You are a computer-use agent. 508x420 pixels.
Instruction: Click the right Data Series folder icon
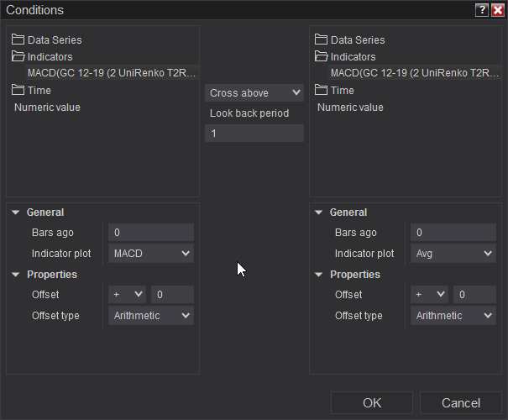click(x=322, y=39)
